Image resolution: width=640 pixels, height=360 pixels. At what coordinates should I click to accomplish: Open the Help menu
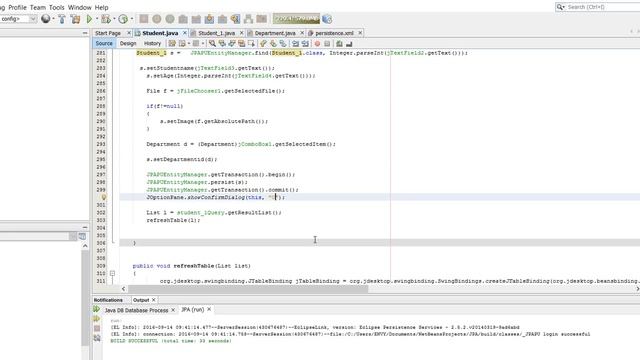coord(102,7)
